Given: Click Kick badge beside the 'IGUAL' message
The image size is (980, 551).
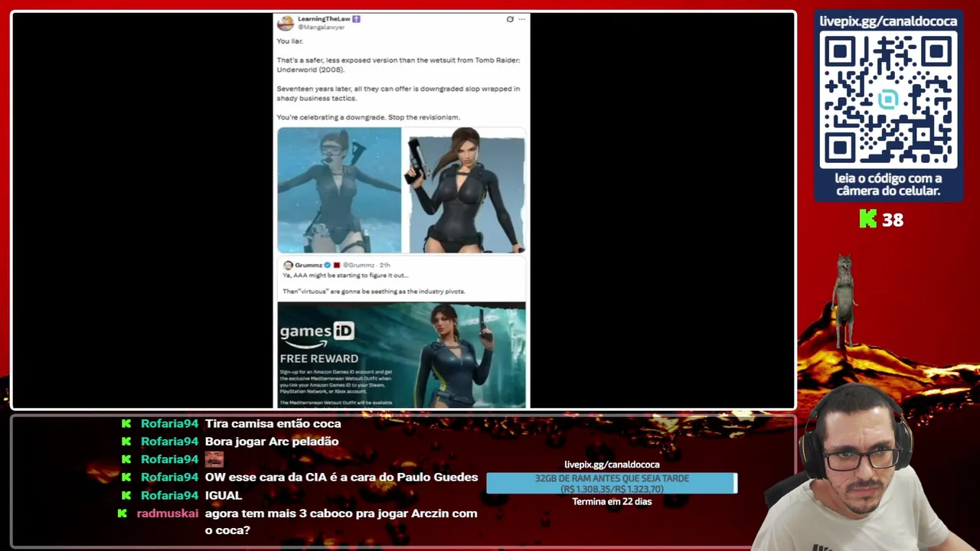Looking at the screenshot, I should tap(126, 495).
